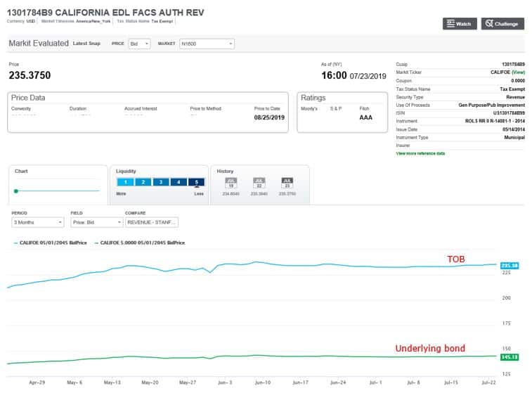Open the PRICE Bid dropdown

tap(139, 44)
